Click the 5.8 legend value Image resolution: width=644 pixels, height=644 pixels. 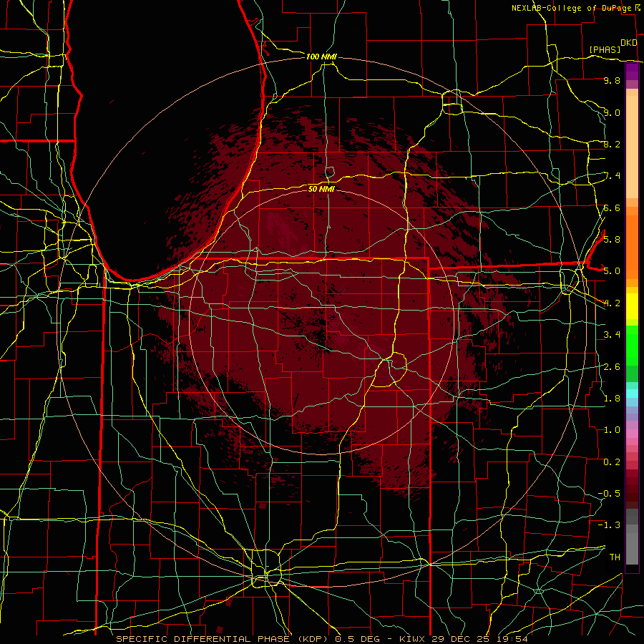pyautogui.click(x=612, y=239)
